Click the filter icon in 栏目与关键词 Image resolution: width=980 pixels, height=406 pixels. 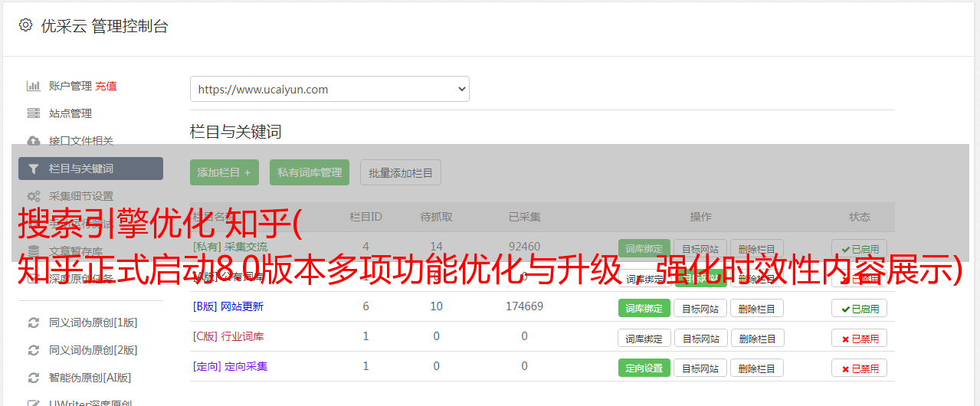pos(34,169)
